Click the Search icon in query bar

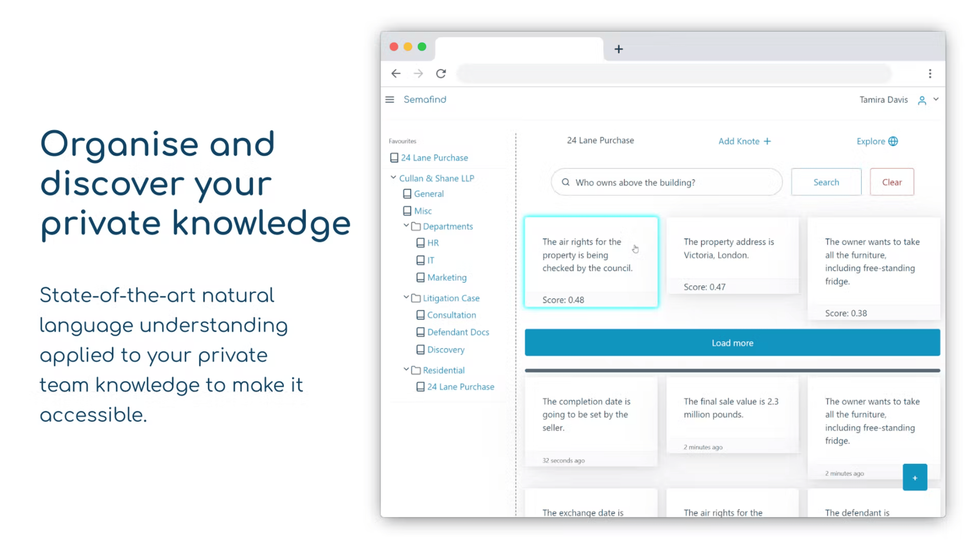click(565, 182)
